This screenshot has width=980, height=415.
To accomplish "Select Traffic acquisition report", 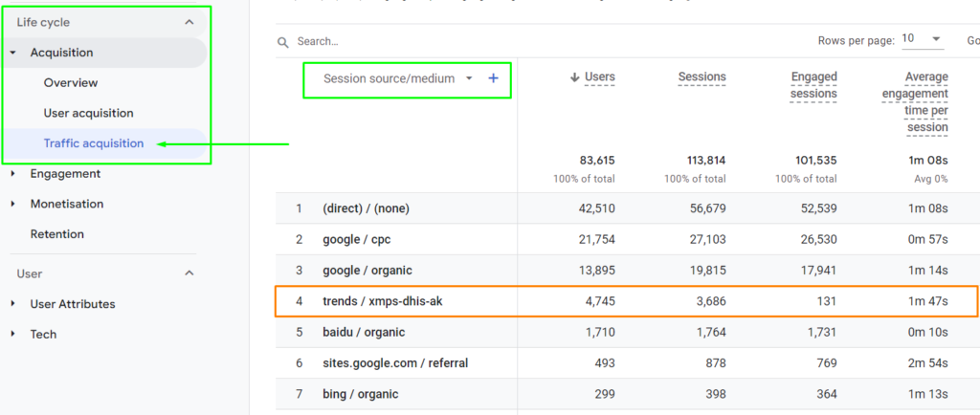I will 94,143.
